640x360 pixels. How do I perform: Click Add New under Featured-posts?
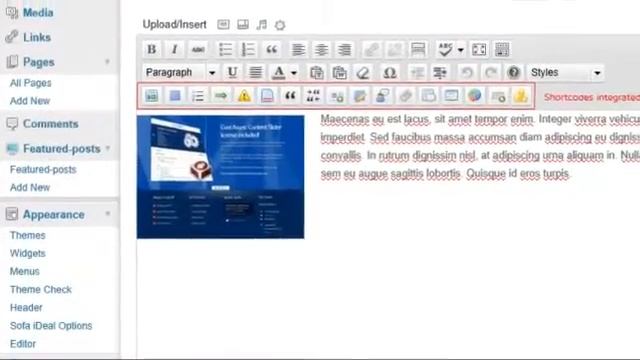30,187
